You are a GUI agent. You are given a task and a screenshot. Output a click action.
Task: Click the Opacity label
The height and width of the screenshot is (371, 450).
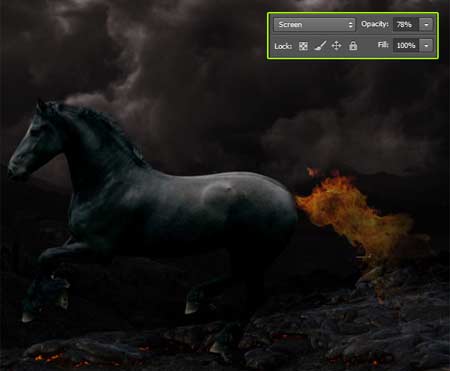click(x=375, y=24)
